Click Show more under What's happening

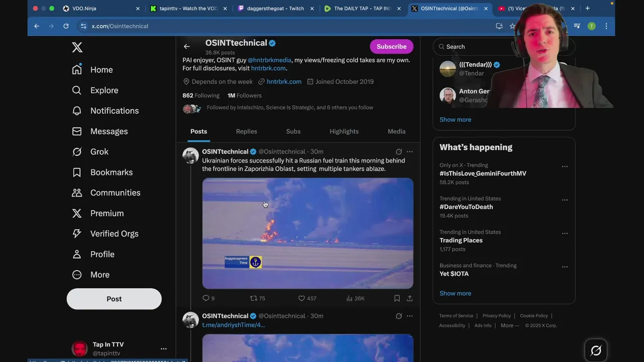click(455, 293)
